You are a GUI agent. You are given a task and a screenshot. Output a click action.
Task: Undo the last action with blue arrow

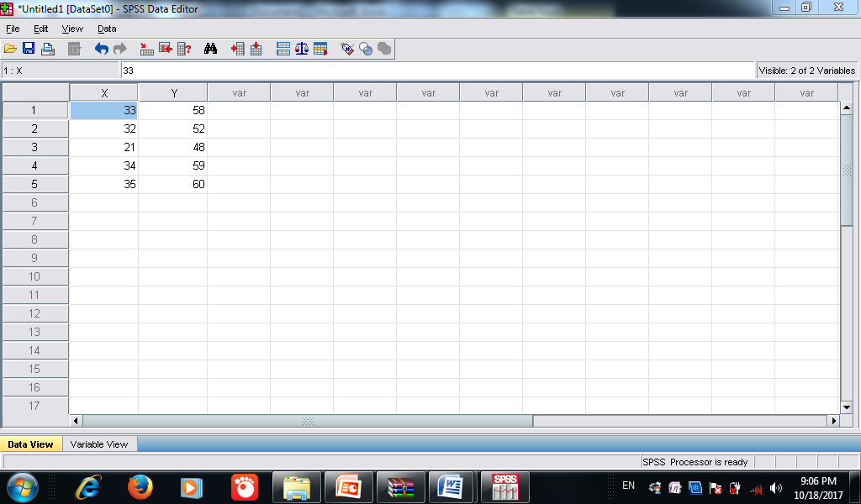102,49
